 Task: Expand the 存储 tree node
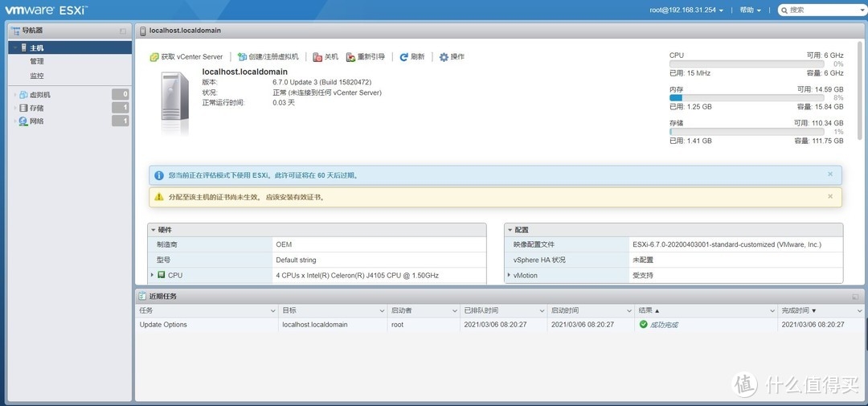(x=15, y=108)
